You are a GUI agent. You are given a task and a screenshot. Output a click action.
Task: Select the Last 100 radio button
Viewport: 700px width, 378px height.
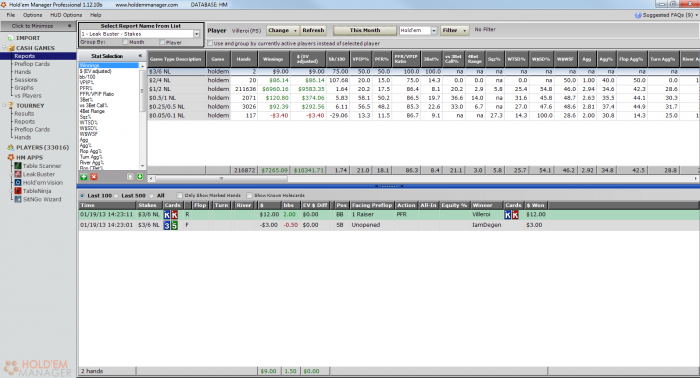click(82, 195)
